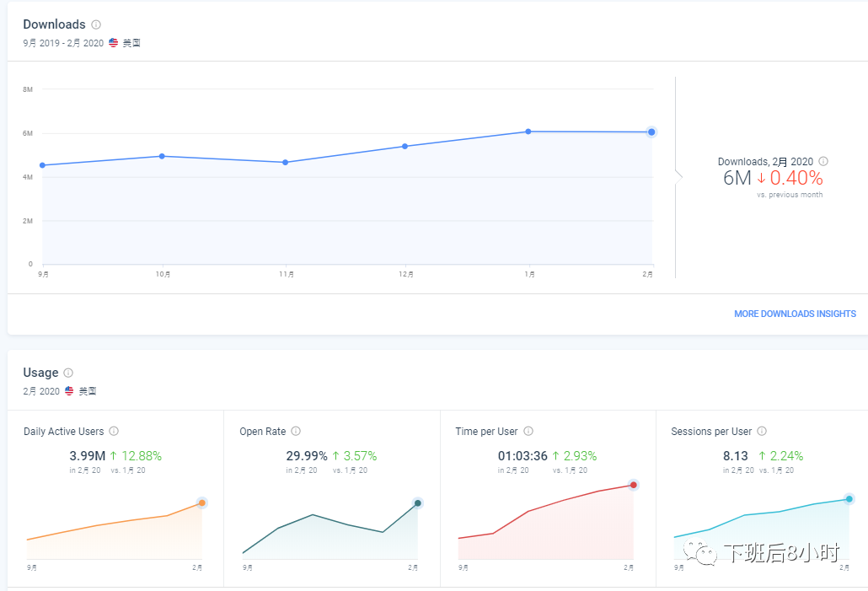Click the US flag in Downloads header

114,42
